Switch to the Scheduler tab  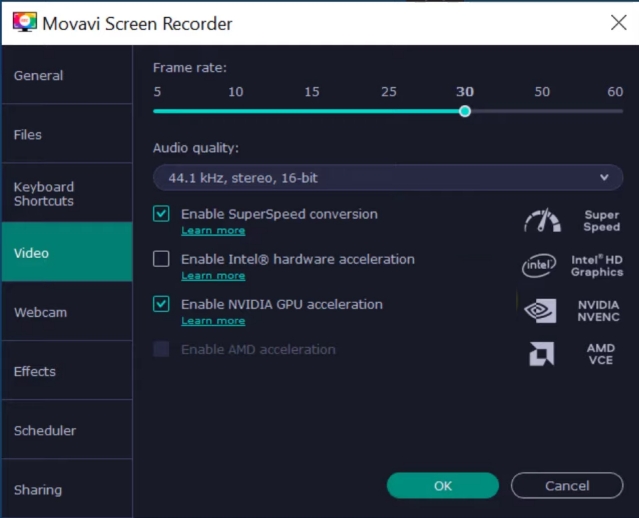click(67, 430)
